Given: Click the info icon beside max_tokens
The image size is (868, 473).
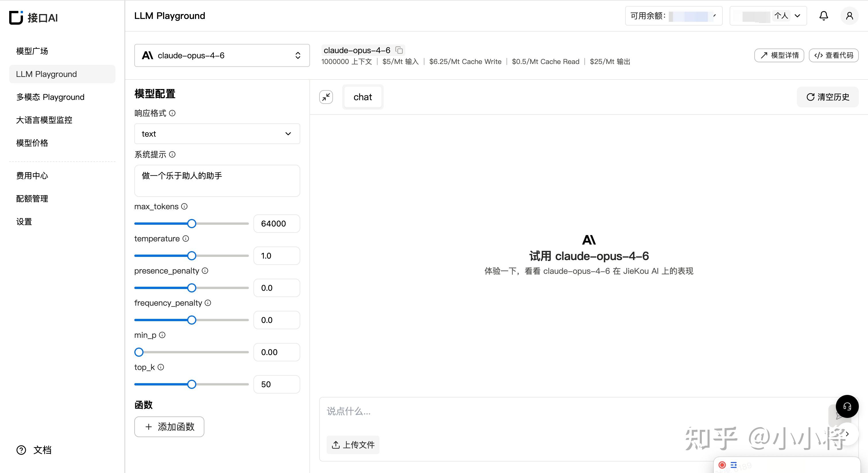Looking at the screenshot, I should pos(184,207).
